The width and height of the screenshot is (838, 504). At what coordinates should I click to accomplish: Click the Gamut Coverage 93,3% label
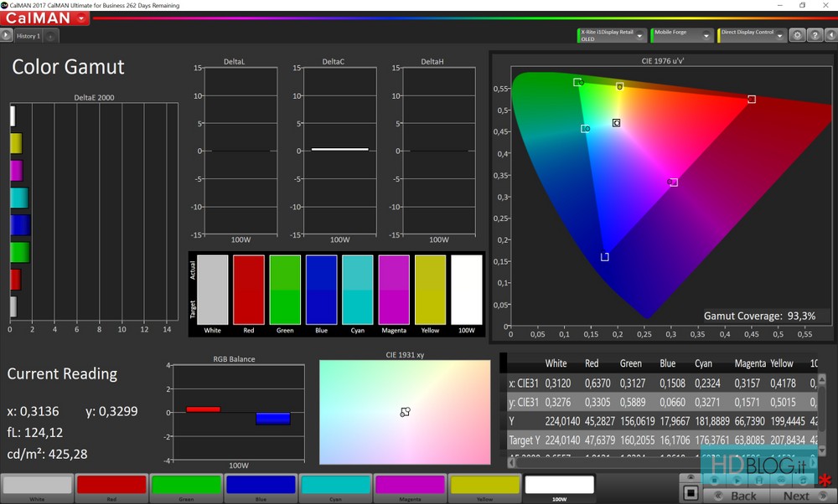pyautogui.click(x=759, y=316)
